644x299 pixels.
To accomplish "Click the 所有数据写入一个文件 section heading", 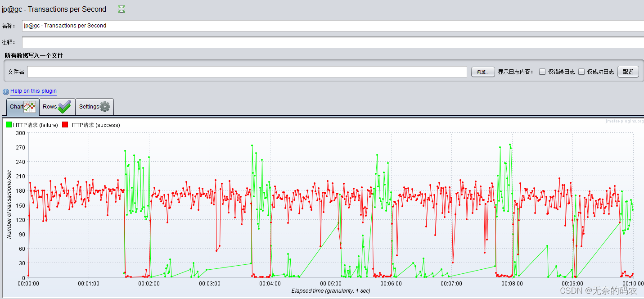I will (34, 55).
